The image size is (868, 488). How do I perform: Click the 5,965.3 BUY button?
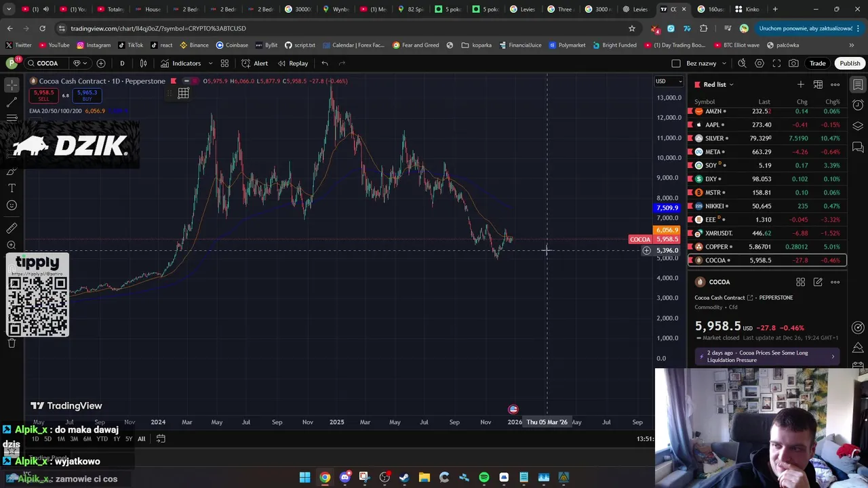coord(87,96)
